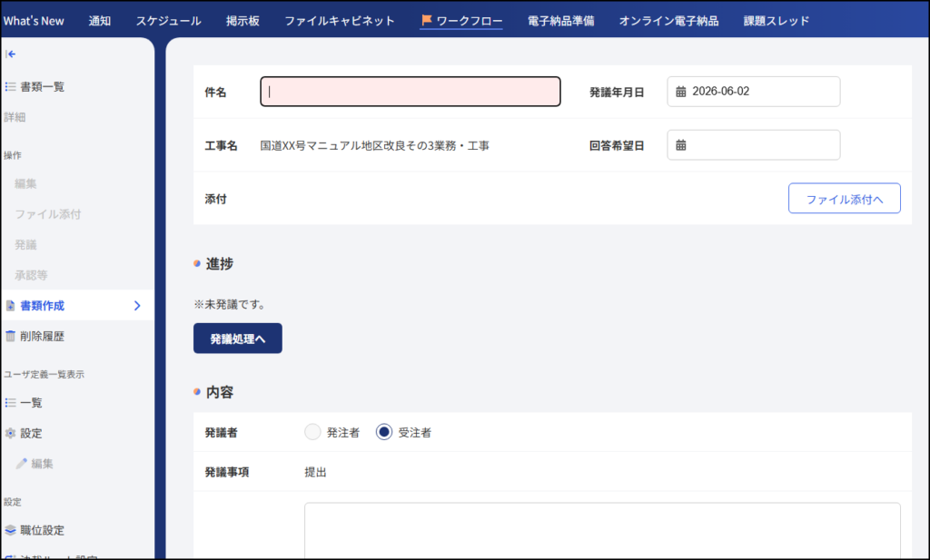Go to the ファイルキャビネット tab

point(340,21)
